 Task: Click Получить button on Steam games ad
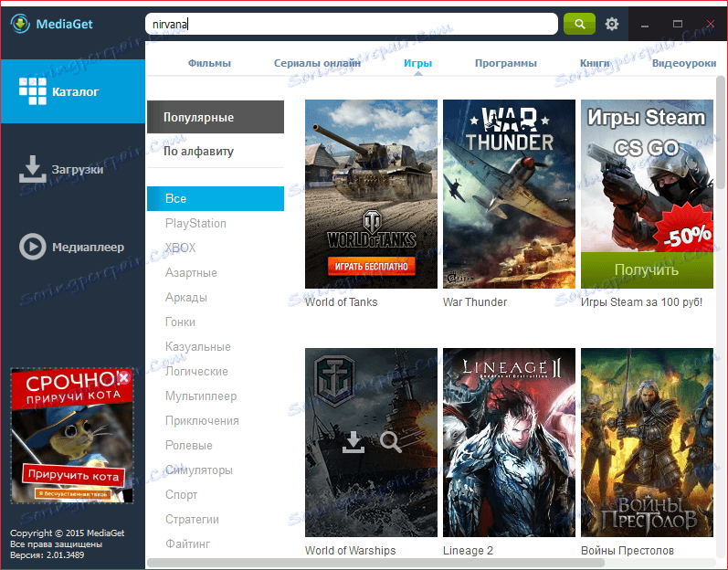coord(647,270)
